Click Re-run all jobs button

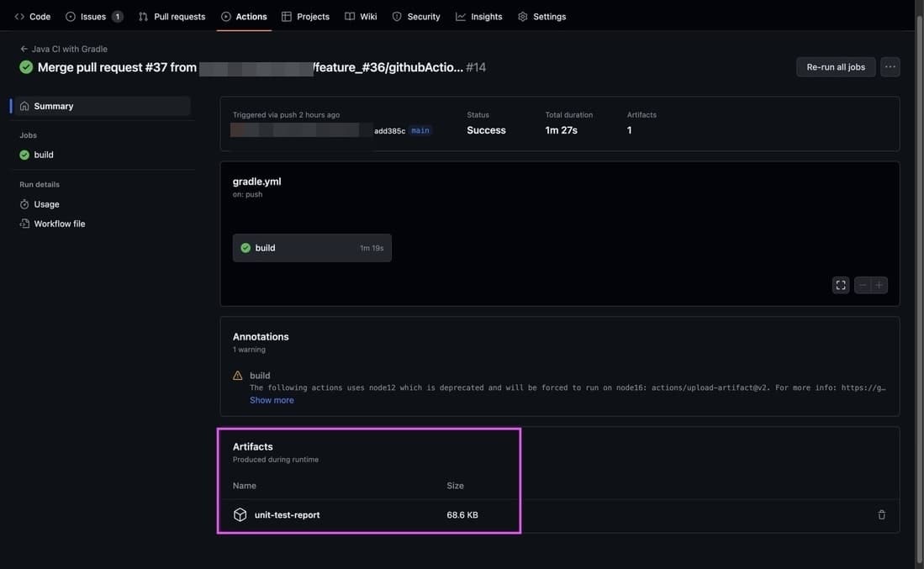click(x=836, y=67)
